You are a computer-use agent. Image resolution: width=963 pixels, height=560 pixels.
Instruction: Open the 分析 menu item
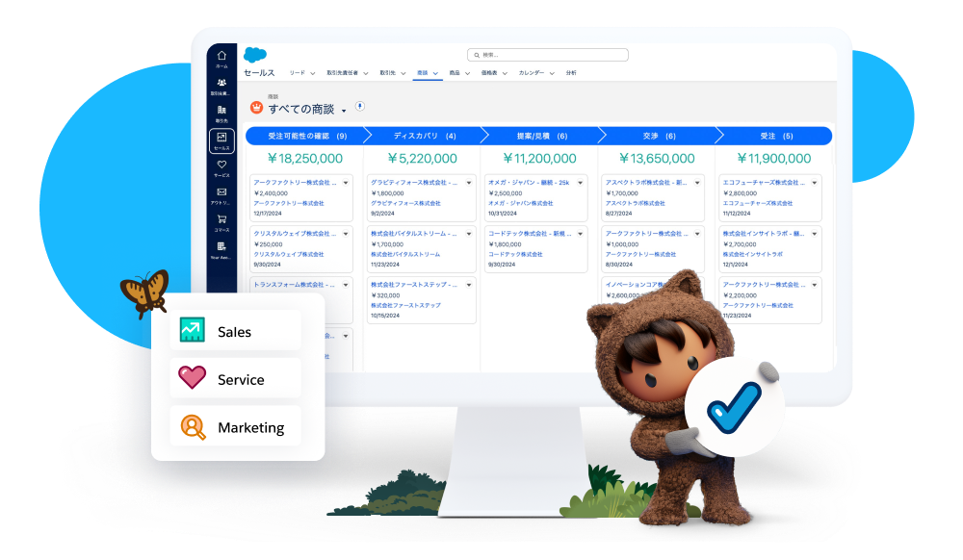pos(572,73)
